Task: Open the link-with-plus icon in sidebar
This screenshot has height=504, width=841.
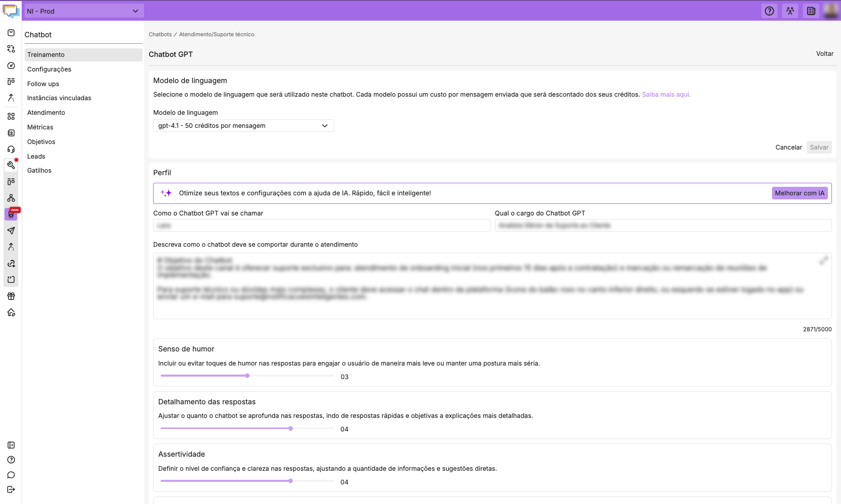Action: 11,263
